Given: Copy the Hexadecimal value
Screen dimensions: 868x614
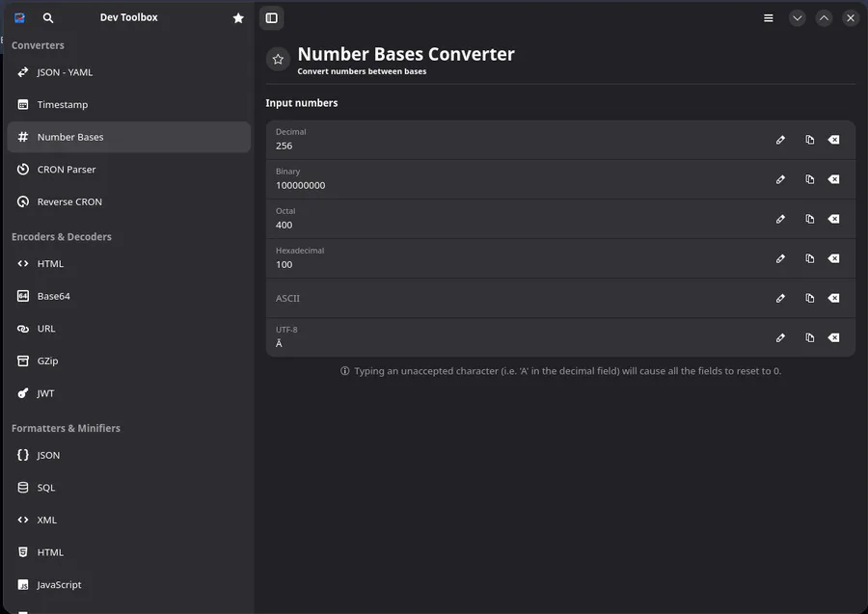Looking at the screenshot, I should point(810,258).
